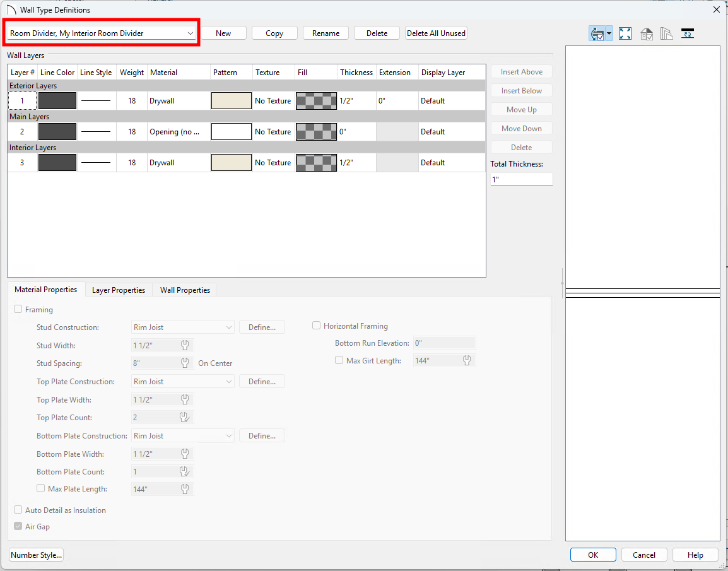Enable the Framing checkbox

click(x=18, y=310)
